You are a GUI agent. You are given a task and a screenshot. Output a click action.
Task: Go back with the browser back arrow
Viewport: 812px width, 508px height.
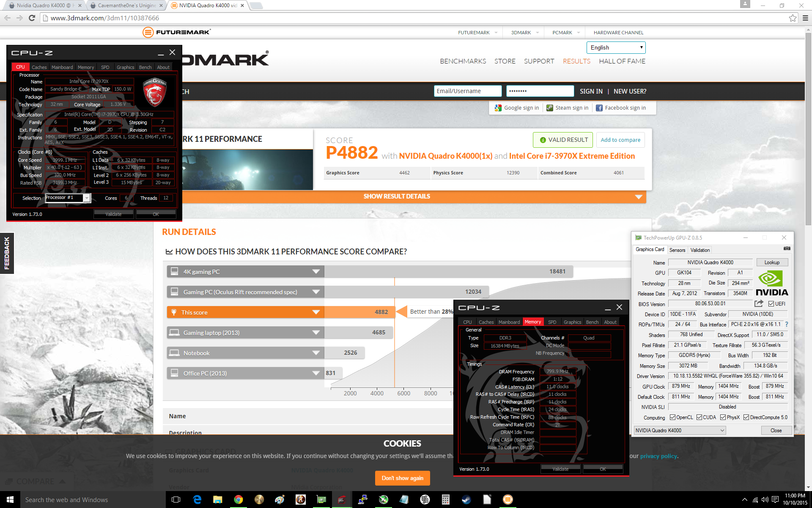(x=7, y=18)
